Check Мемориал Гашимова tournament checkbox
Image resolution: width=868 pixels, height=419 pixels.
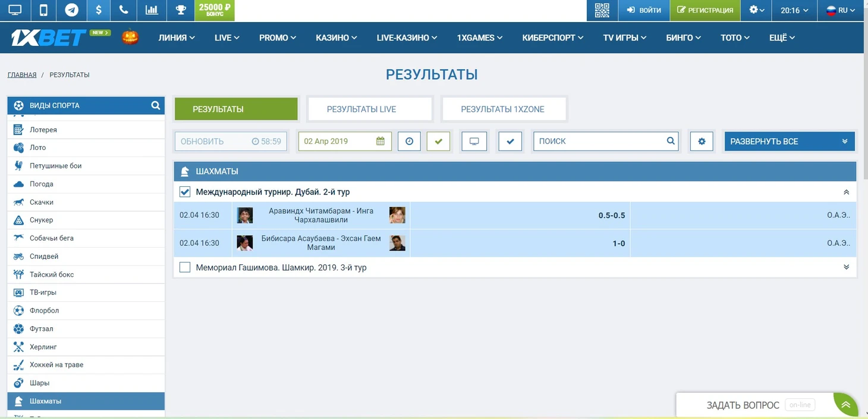(185, 267)
